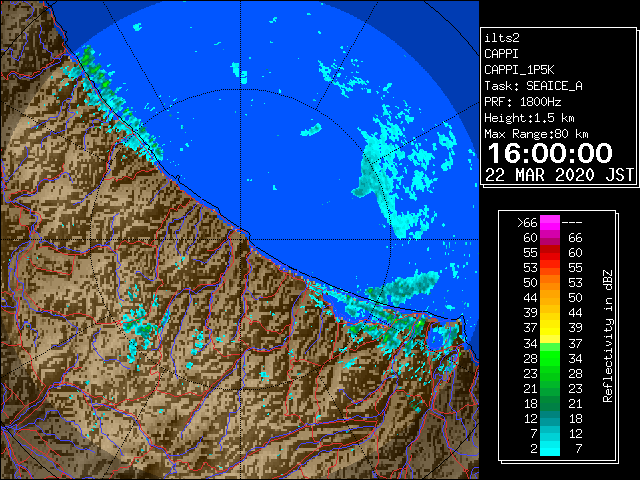Viewport: 640px width, 480px height.
Task: Click the 16:00:00 timestamp
Action: coord(550,153)
